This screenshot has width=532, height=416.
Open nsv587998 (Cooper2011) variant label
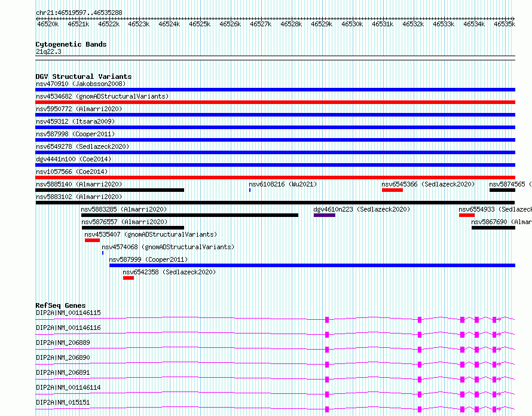tap(75, 134)
